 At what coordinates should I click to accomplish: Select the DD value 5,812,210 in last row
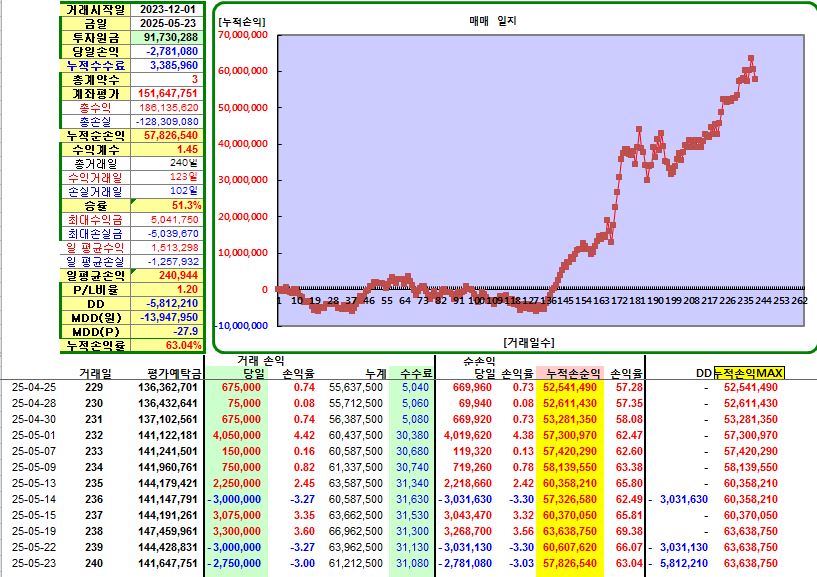684,563
